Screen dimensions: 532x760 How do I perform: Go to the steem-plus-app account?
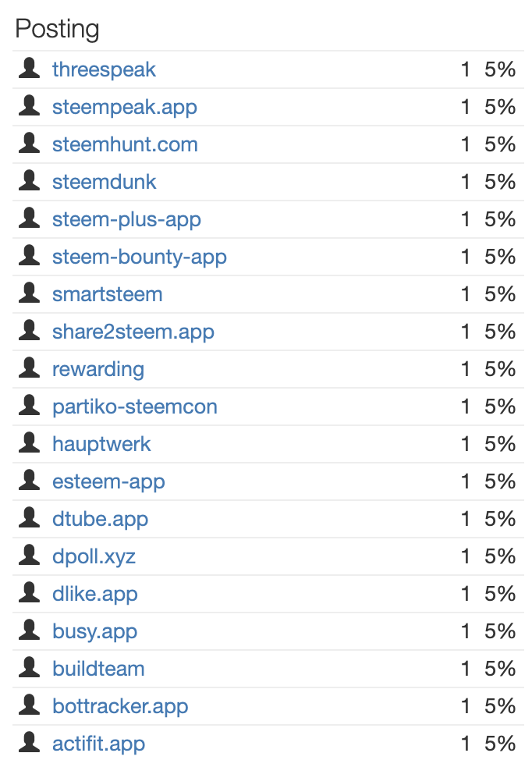pyautogui.click(x=126, y=219)
